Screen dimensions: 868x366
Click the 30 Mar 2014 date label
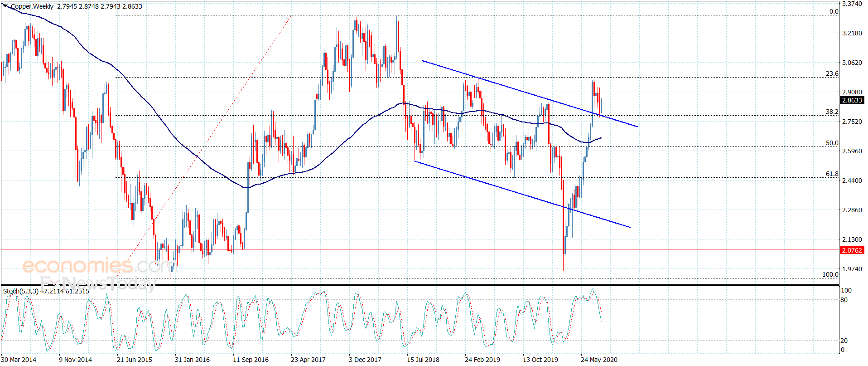pos(19,360)
